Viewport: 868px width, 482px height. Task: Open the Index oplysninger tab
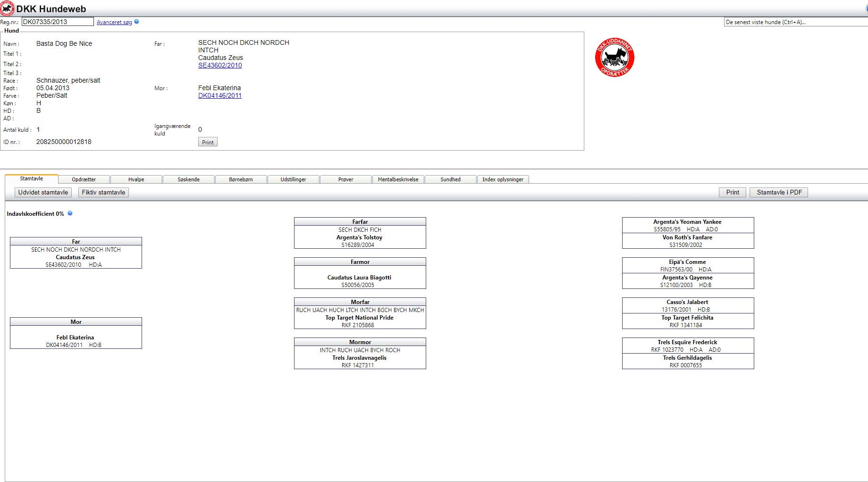503,179
